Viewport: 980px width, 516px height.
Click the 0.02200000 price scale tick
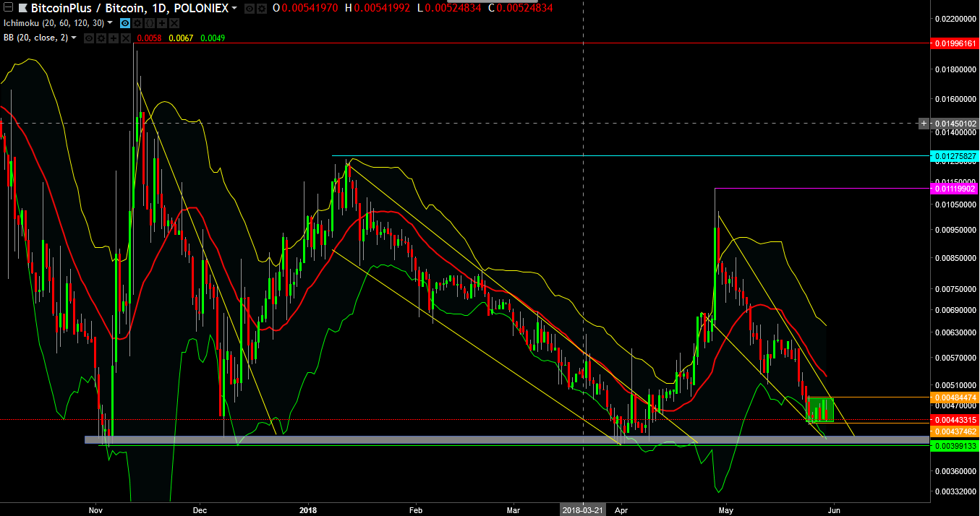click(x=955, y=18)
